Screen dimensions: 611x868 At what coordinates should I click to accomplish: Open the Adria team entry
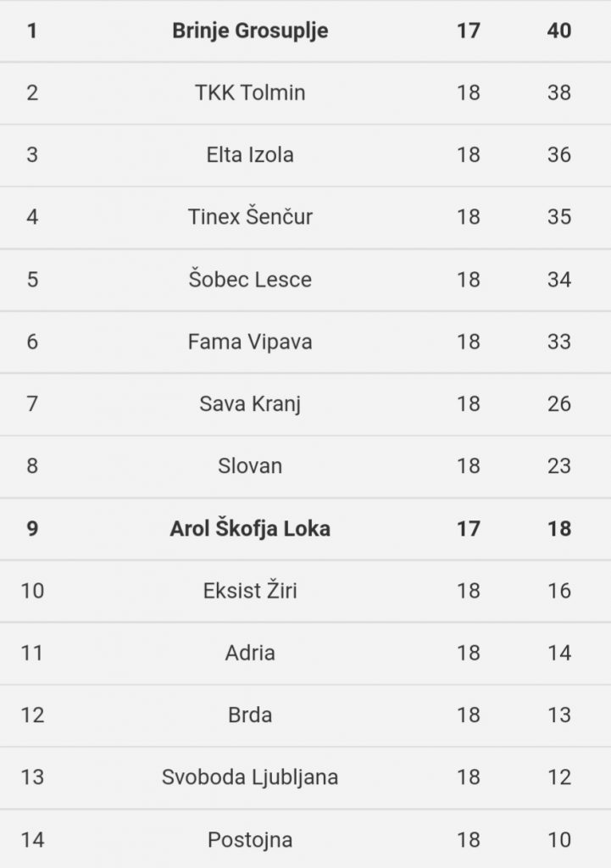click(250, 653)
